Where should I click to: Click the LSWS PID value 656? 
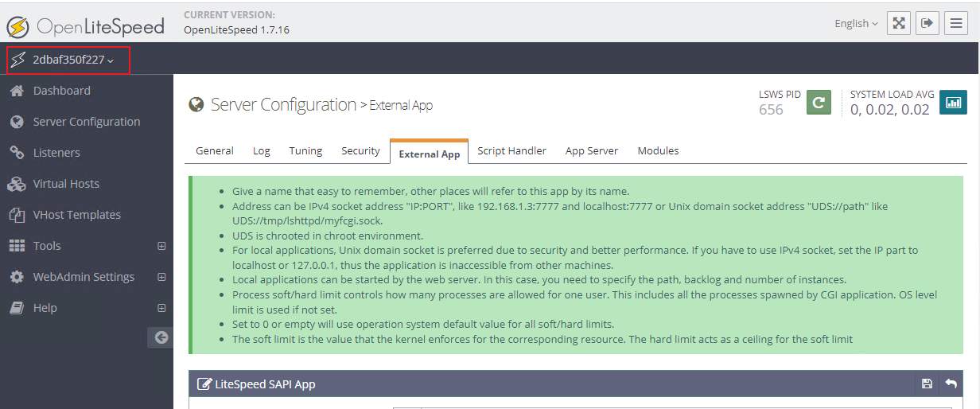pos(771,110)
